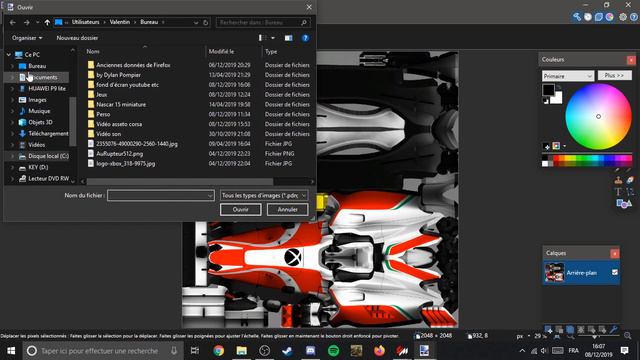Screen dimensions: 640x360
Task: Open the Primaire color selector dropdown
Action: pyautogui.click(x=568, y=76)
